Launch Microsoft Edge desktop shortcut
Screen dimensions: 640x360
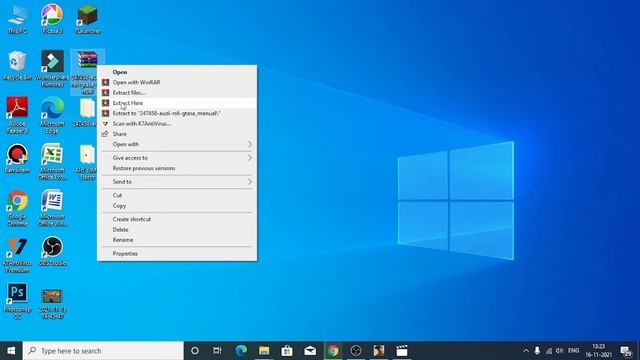point(52,115)
